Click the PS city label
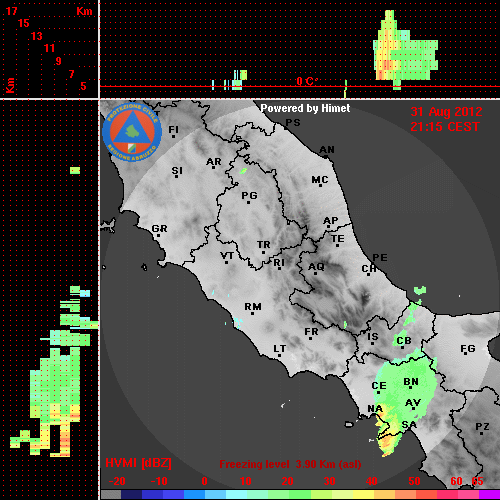The width and height of the screenshot is (500, 500). click(293, 123)
